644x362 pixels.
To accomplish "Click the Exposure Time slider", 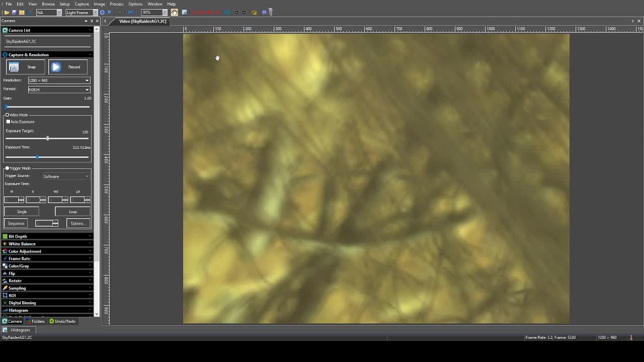I will tap(47, 157).
